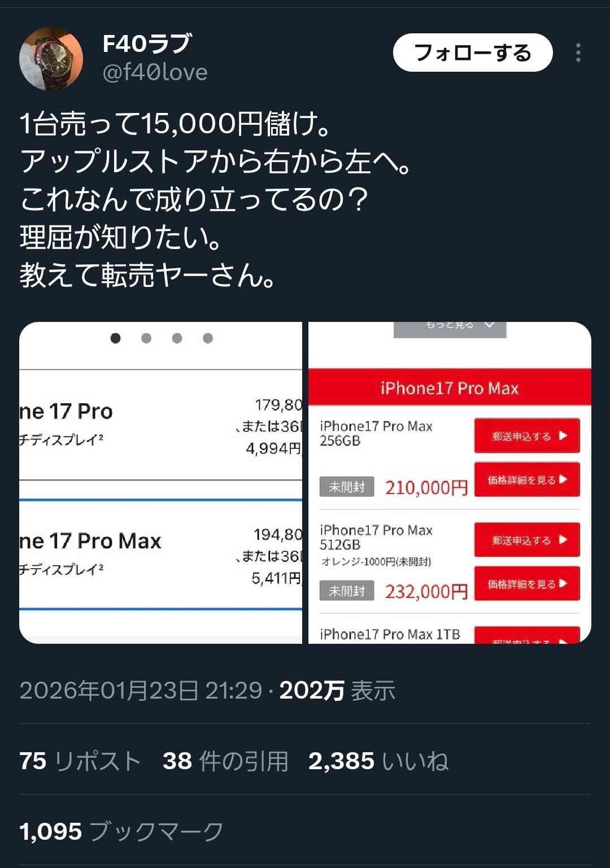Viewport: 610px width, 868px height.
Task: Select fourth carousel dot in left image
Action: [x=208, y=338]
